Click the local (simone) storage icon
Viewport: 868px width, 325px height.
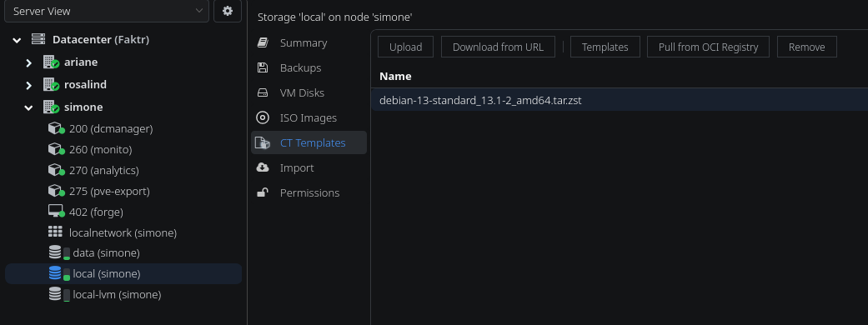click(58, 273)
